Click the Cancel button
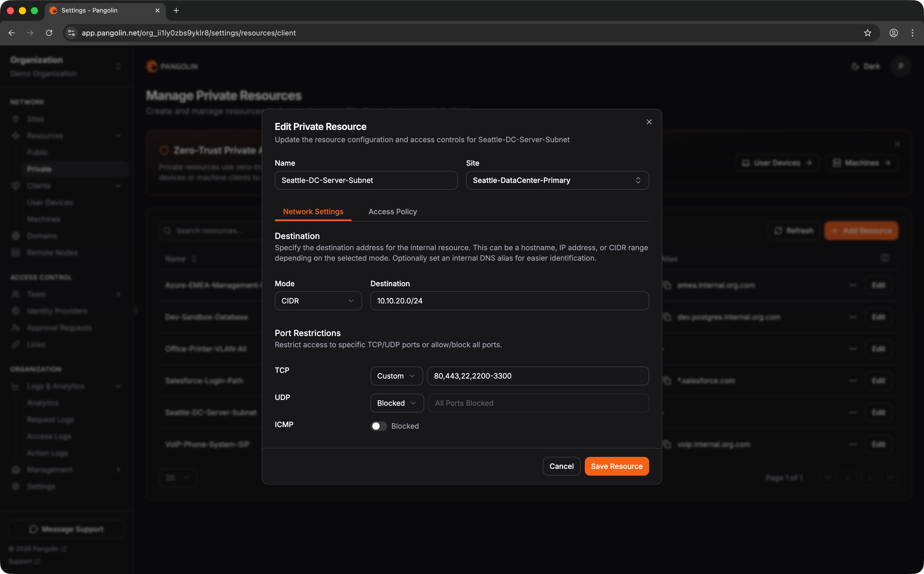Image resolution: width=924 pixels, height=574 pixels. (x=561, y=466)
